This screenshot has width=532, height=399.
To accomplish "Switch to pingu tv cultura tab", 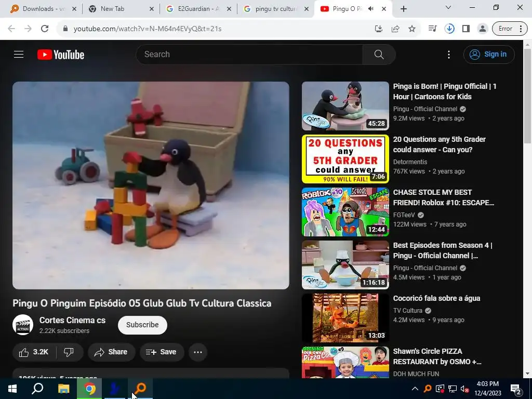I will click(x=275, y=9).
